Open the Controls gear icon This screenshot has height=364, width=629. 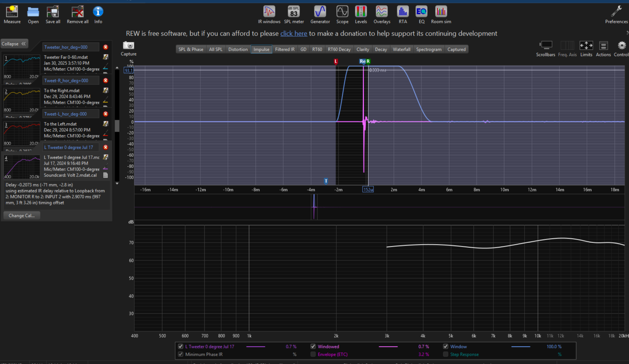point(621,49)
